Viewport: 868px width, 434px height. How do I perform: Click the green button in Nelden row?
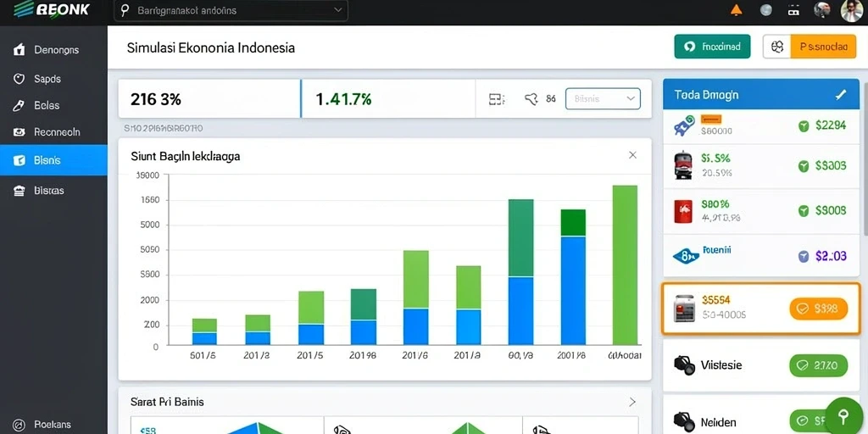810,422
